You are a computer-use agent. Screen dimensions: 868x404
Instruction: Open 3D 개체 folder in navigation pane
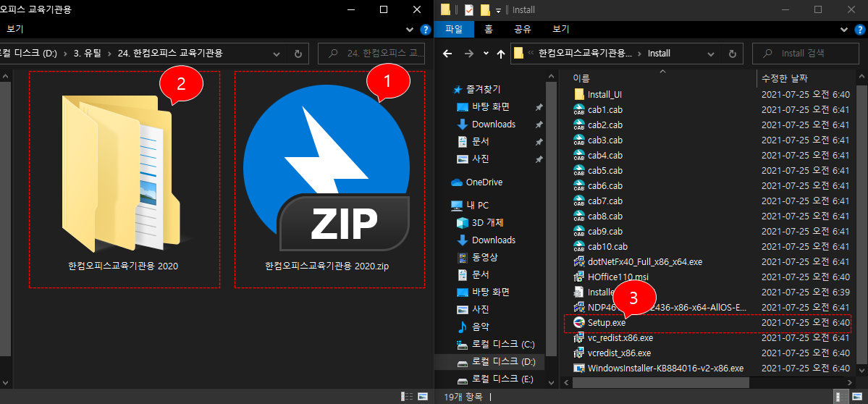coord(481,222)
